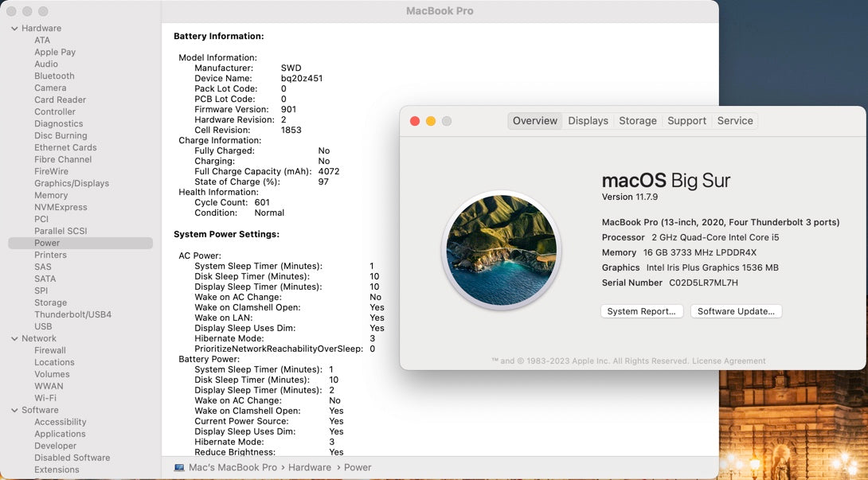The height and width of the screenshot is (480, 868).
Task: Collapse the Network sidebar section
Action: tap(14, 338)
